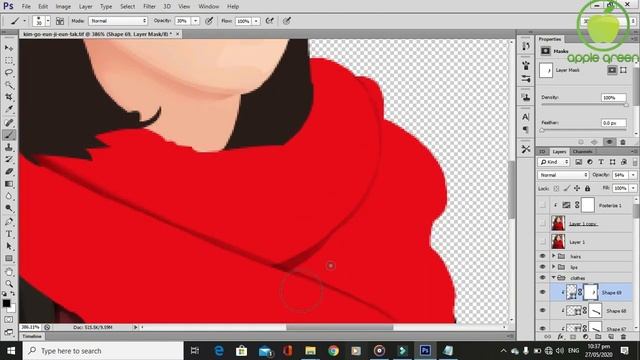Open the Image menu
The image size is (640, 360).
63,7
